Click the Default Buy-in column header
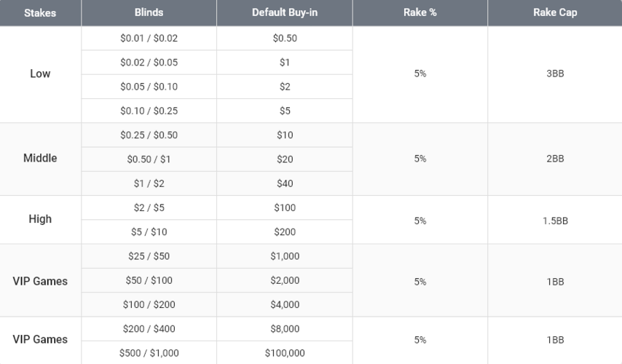This screenshot has width=622, height=364. pos(285,12)
